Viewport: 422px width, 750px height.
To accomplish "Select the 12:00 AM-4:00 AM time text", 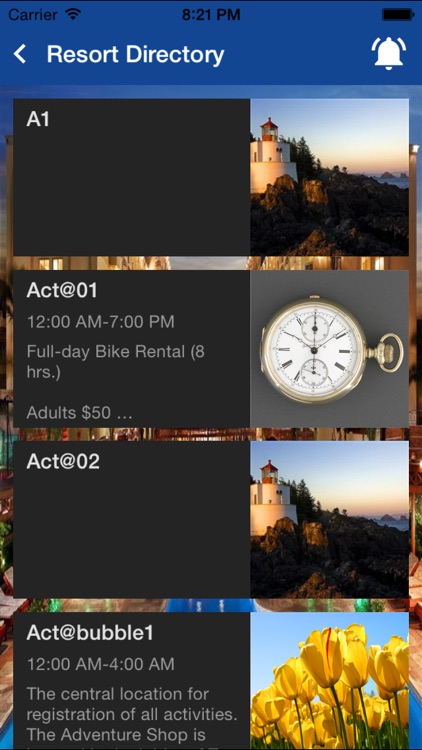I will [100, 664].
